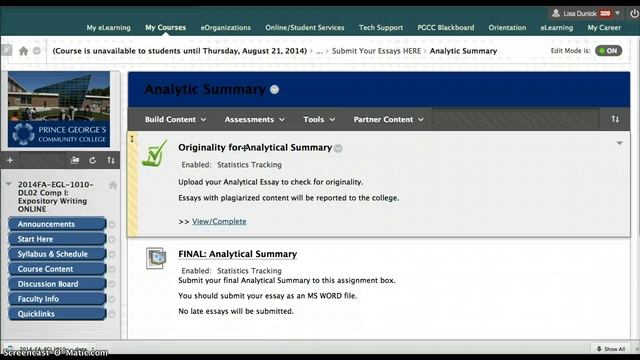Open the 329 notifications badge
640x360 pixels.
[605, 13]
